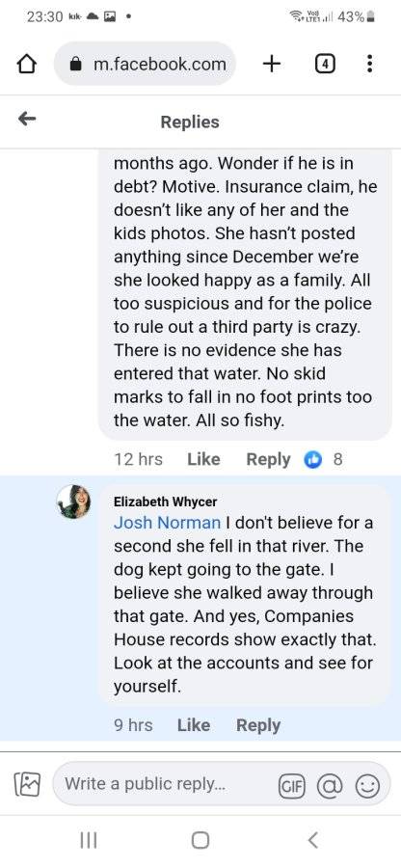Open the Josh Norman mention link

pyautogui.click(x=167, y=523)
